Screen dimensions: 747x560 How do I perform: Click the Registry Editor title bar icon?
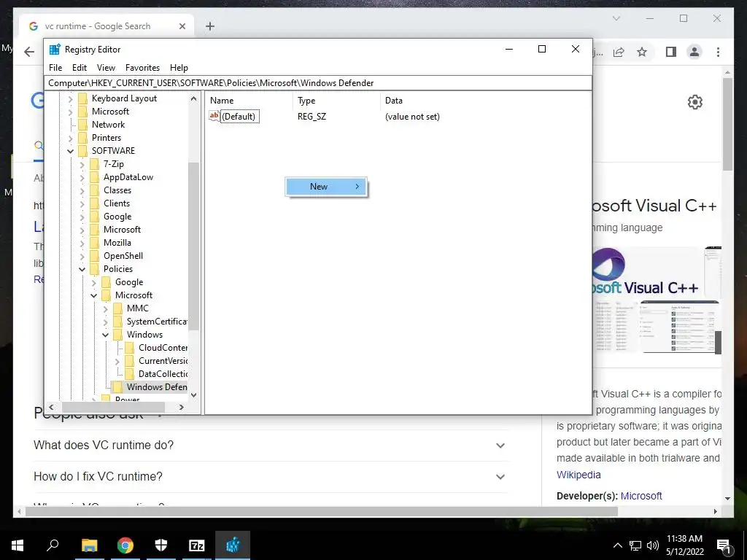click(55, 49)
